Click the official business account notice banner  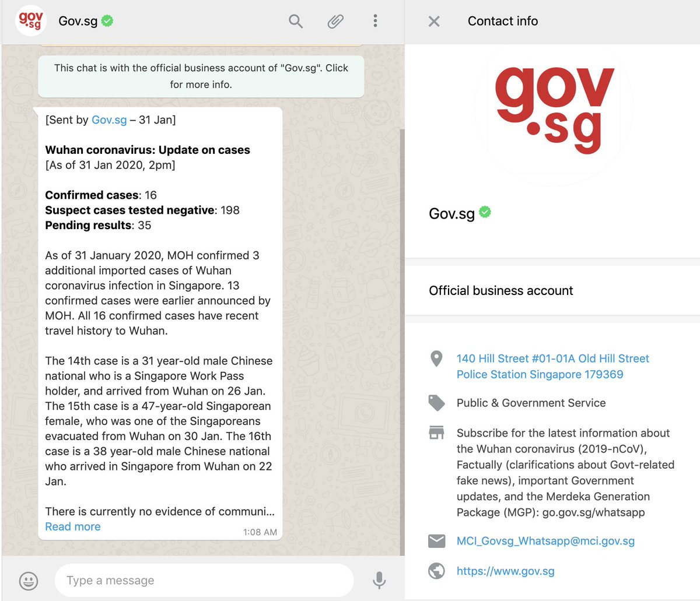point(201,76)
